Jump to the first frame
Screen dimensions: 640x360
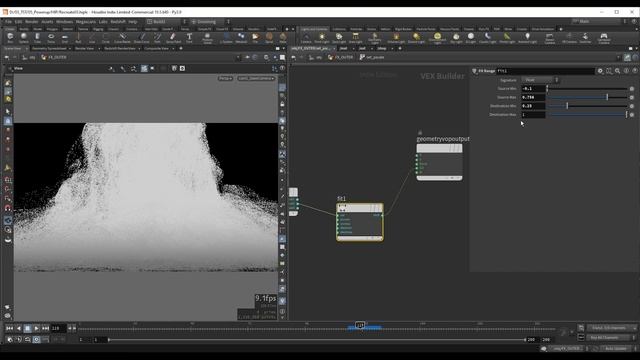coord(9,328)
